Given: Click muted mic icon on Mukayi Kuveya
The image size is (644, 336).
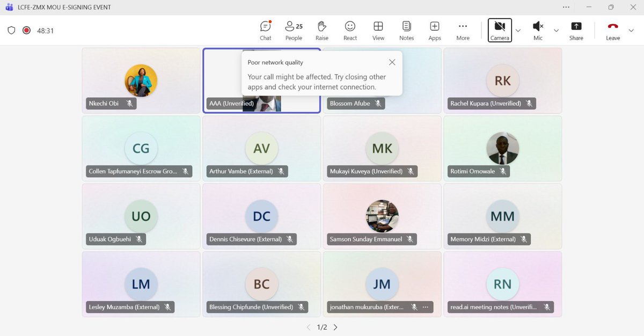Looking at the screenshot, I should point(411,171).
